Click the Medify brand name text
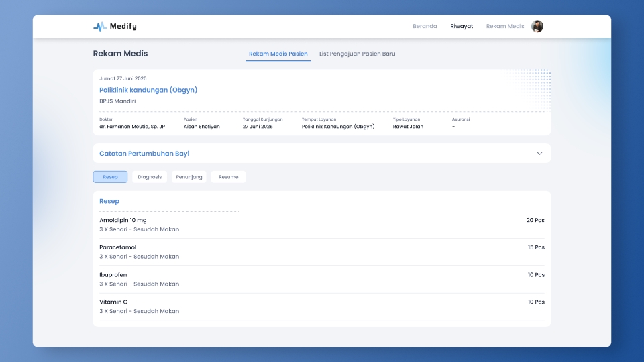 pos(123,26)
